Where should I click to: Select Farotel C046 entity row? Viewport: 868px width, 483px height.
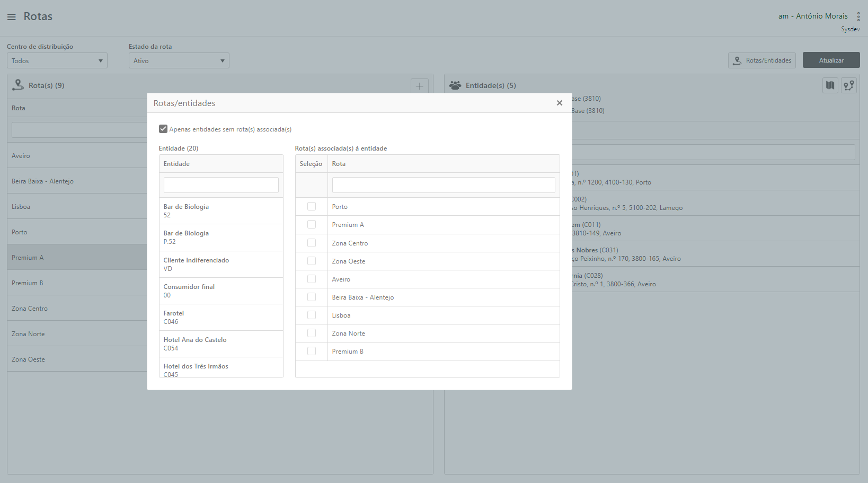(x=220, y=317)
